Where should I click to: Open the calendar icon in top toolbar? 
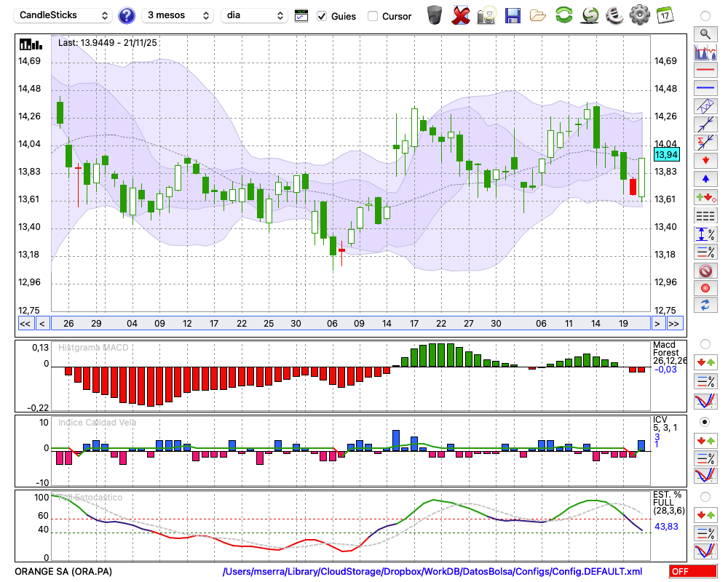[664, 15]
